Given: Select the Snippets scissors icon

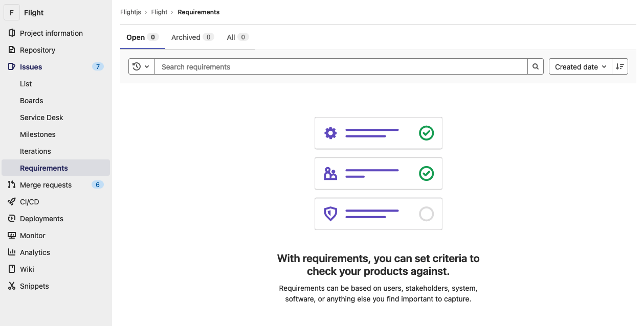Looking at the screenshot, I should tap(11, 286).
